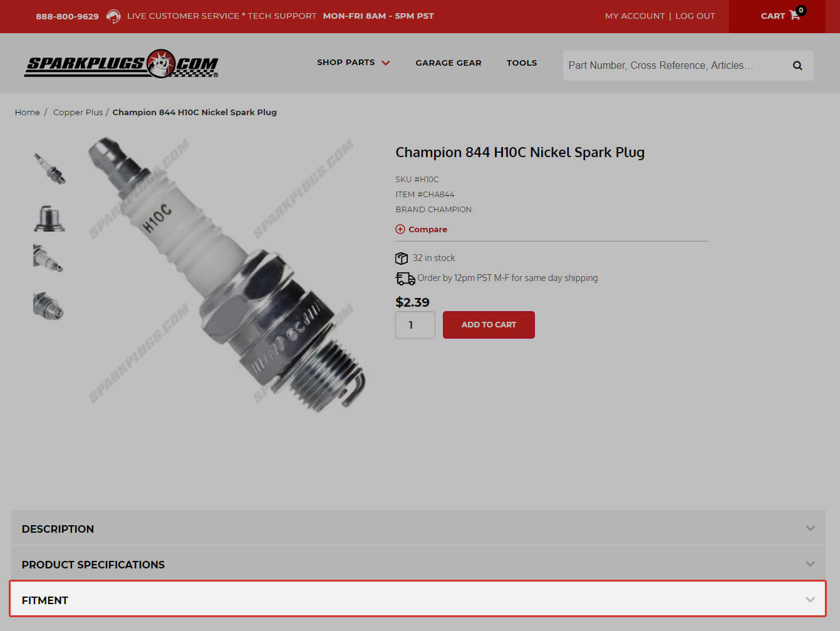This screenshot has width=840, height=631.
Task: Click the 888-800-9629 phone number
Action: [67, 16]
